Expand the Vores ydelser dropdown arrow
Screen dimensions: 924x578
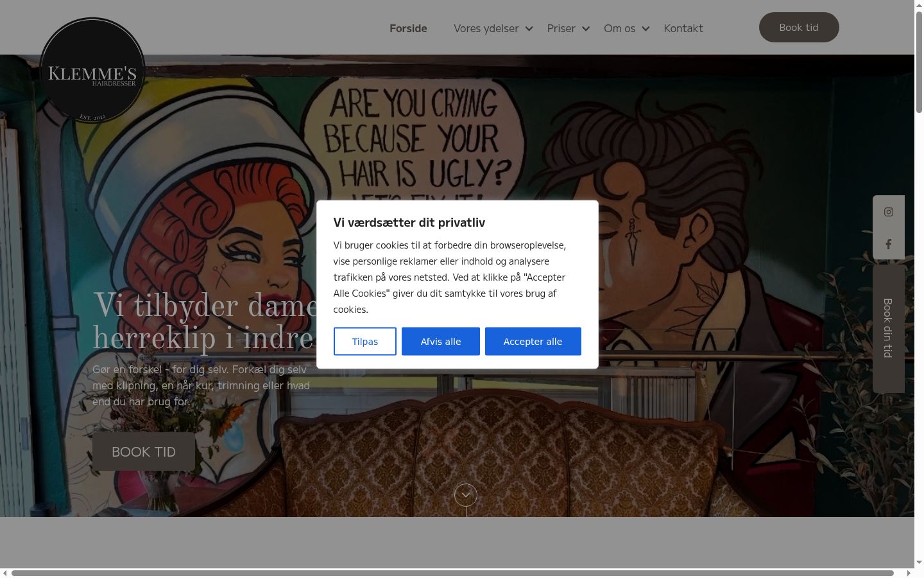pyautogui.click(x=529, y=29)
